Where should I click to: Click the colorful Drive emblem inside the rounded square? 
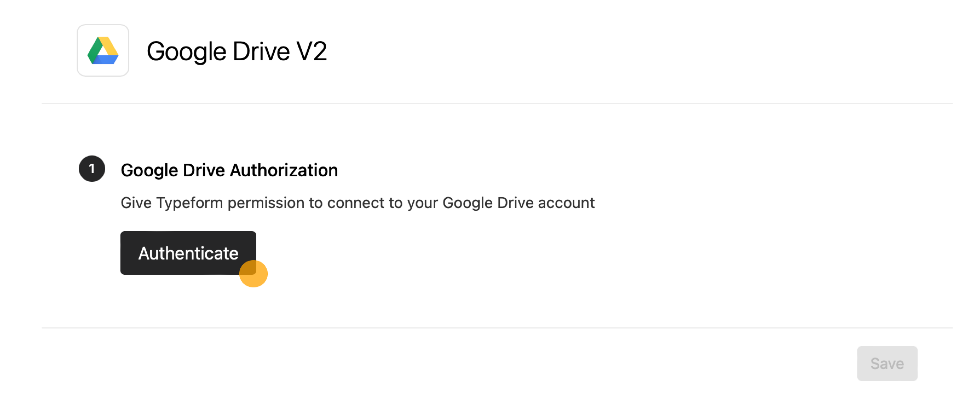[x=102, y=51]
